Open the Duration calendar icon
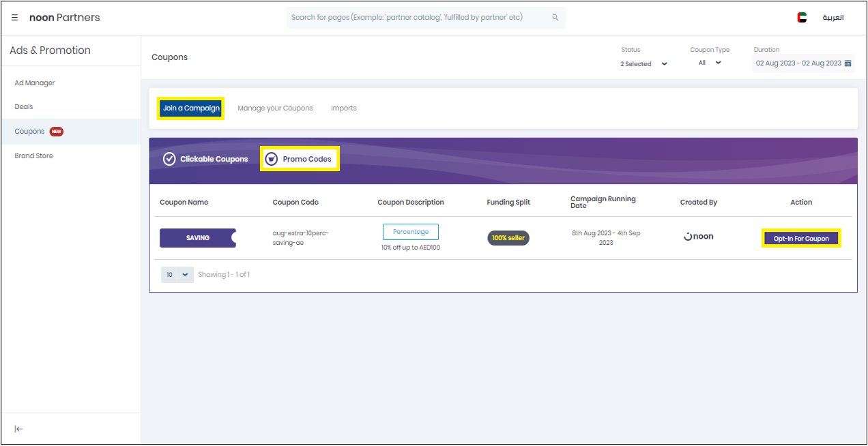The height and width of the screenshot is (446, 868). tap(848, 63)
